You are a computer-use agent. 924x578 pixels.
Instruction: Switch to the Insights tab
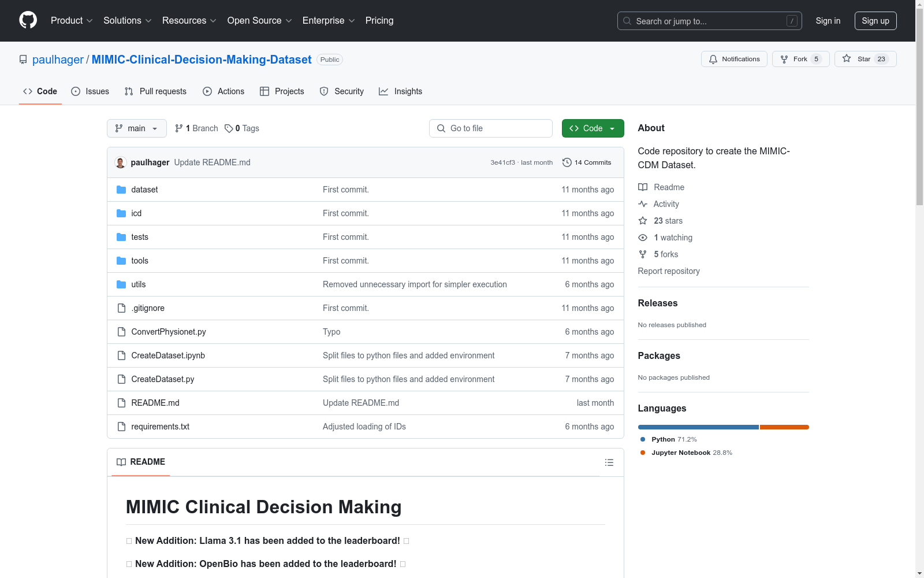(401, 91)
